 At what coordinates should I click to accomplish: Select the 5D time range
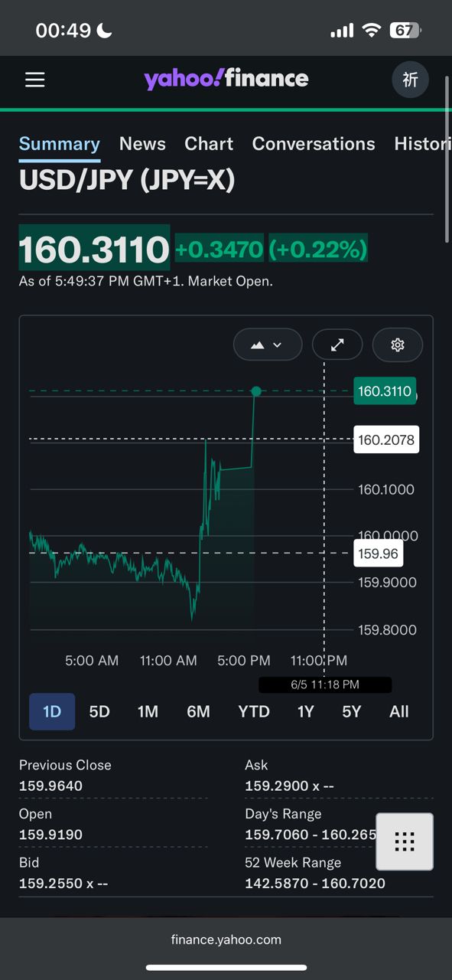point(99,711)
